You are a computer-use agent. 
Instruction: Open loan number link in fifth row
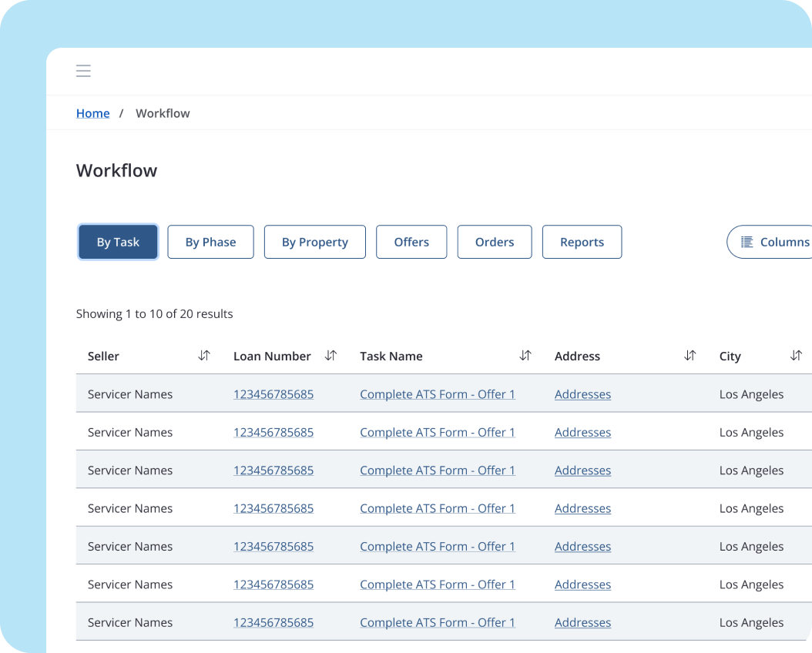(273, 547)
